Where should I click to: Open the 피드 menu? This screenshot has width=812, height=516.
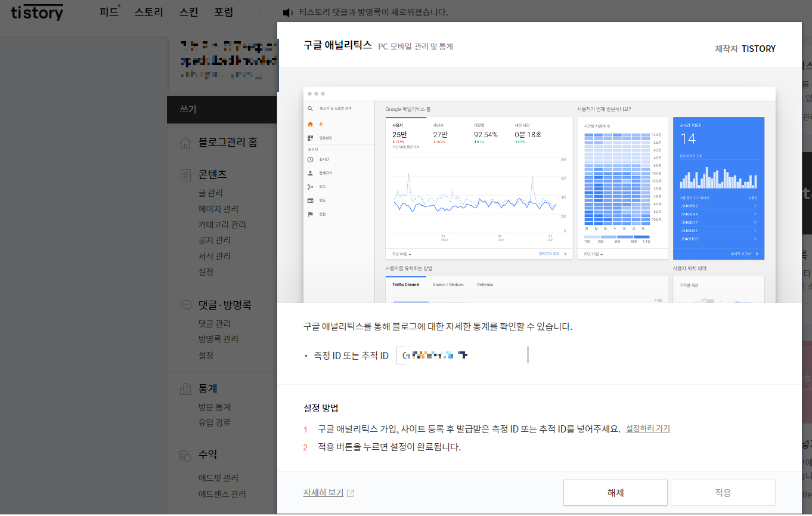click(x=109, y=12)
